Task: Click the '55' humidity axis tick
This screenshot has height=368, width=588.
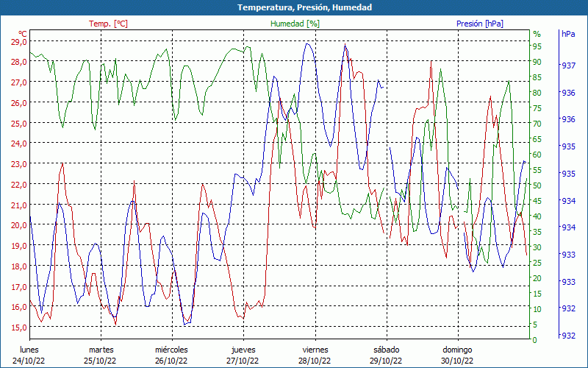Action: pos(537,170)
